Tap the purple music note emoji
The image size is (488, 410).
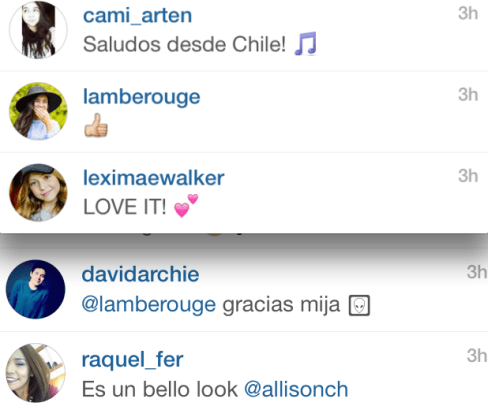tap(306, 43)
